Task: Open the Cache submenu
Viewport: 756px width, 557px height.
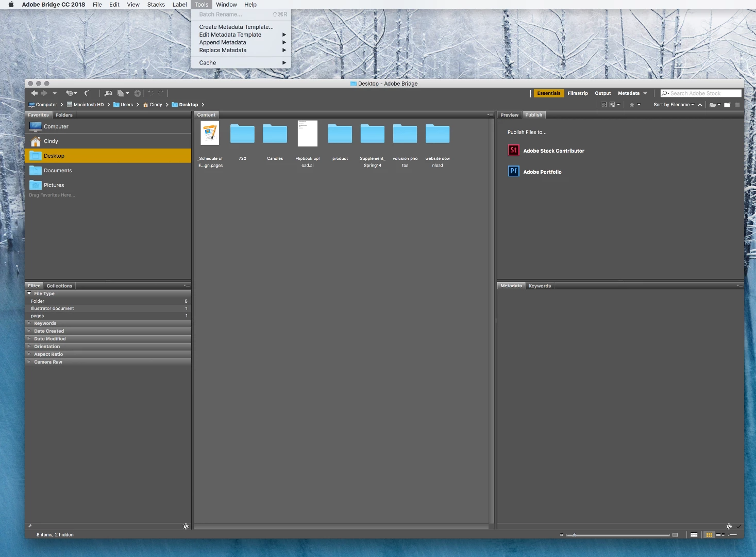Action: point(241,62)
